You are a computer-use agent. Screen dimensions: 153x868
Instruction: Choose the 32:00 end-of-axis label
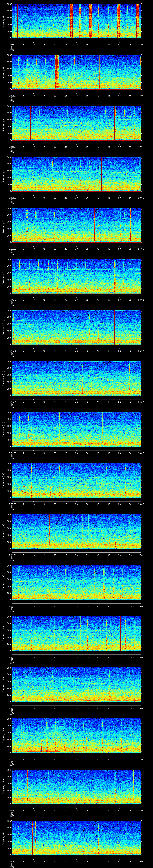[141, 810]
